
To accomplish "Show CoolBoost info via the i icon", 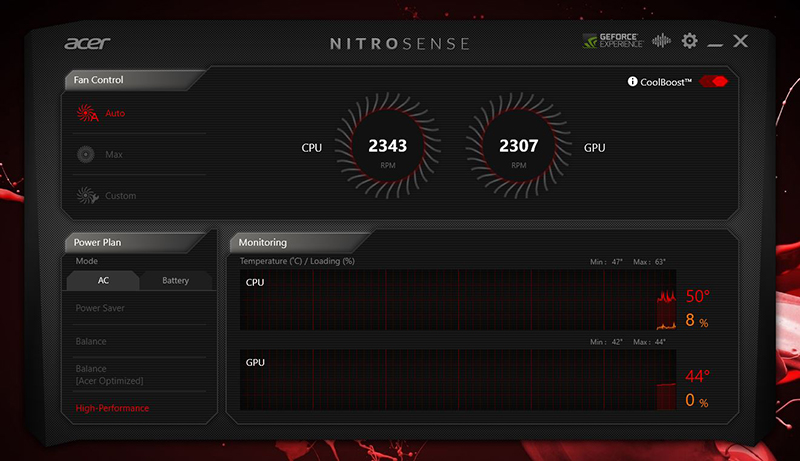I will 632,82.
